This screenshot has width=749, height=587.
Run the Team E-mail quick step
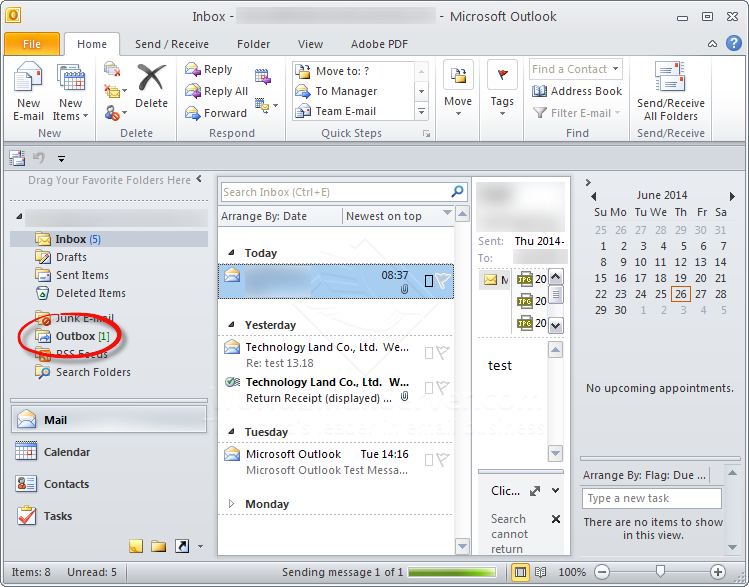tap(353, 111)
